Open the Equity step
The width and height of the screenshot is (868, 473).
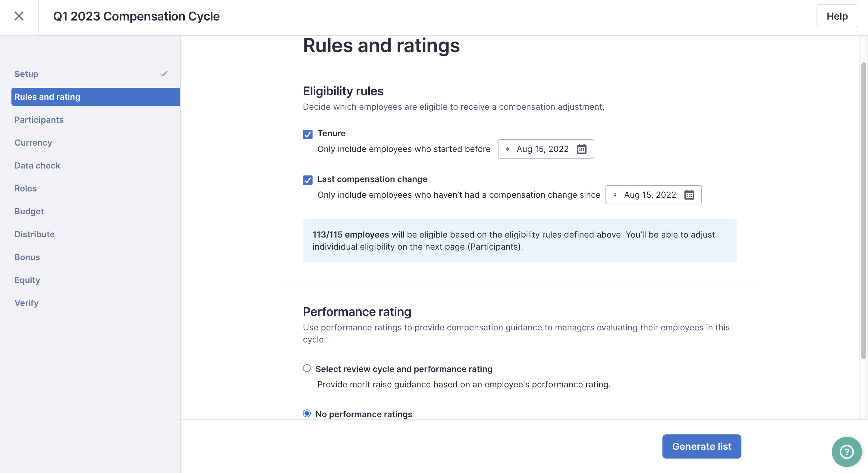pyautogui.click(x=27, y=280)
